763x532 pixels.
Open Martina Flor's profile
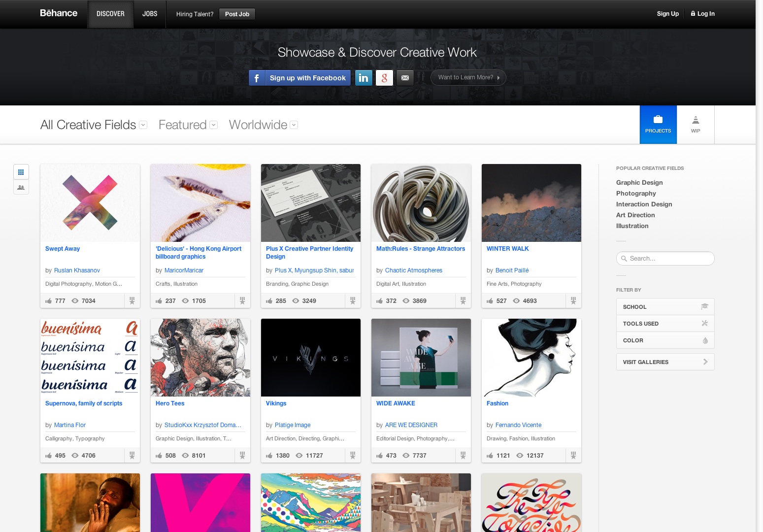tap(70, 425)
